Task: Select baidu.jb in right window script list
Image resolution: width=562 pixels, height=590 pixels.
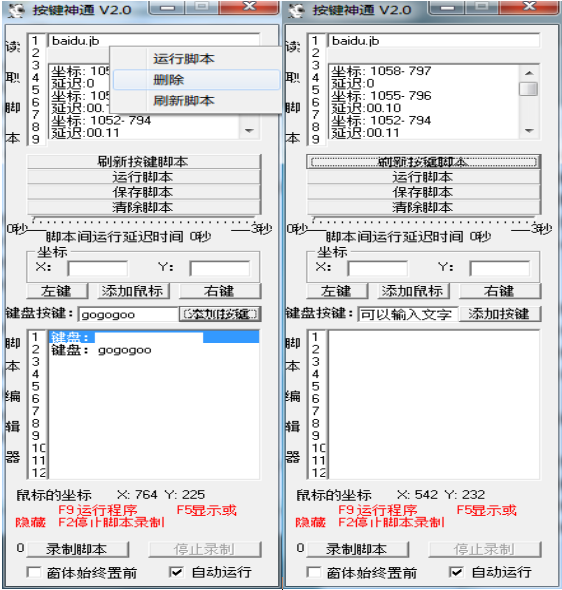Action: tap(356, 41)
